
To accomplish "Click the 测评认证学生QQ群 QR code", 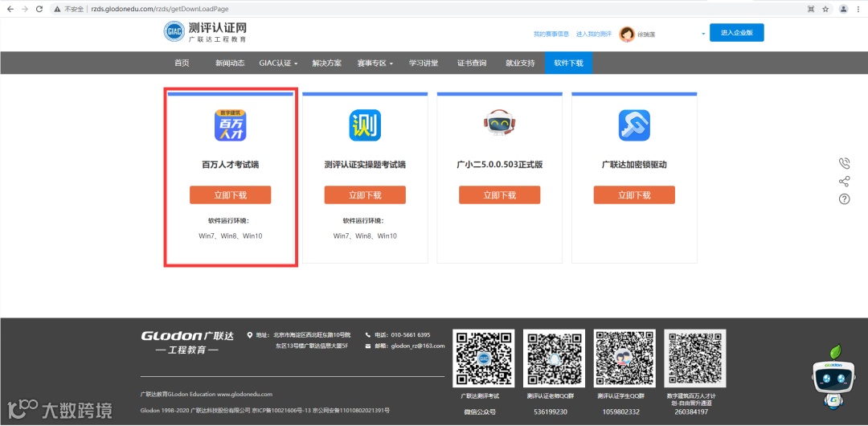I will pos(624,358).
